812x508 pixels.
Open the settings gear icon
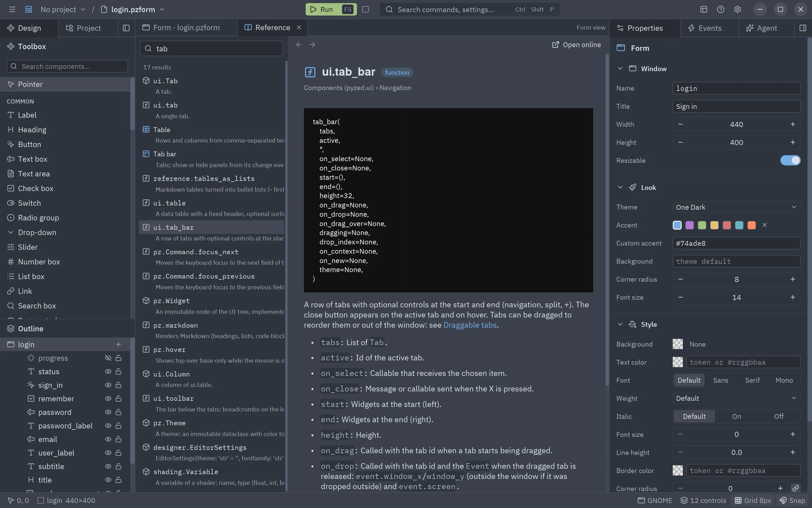(737, 9)
